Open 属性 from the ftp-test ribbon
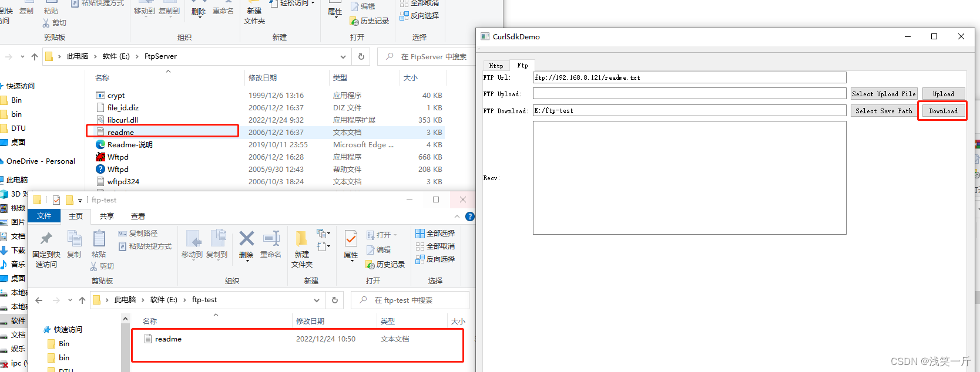This screenshot has width=980, height=372. point(351,245)
